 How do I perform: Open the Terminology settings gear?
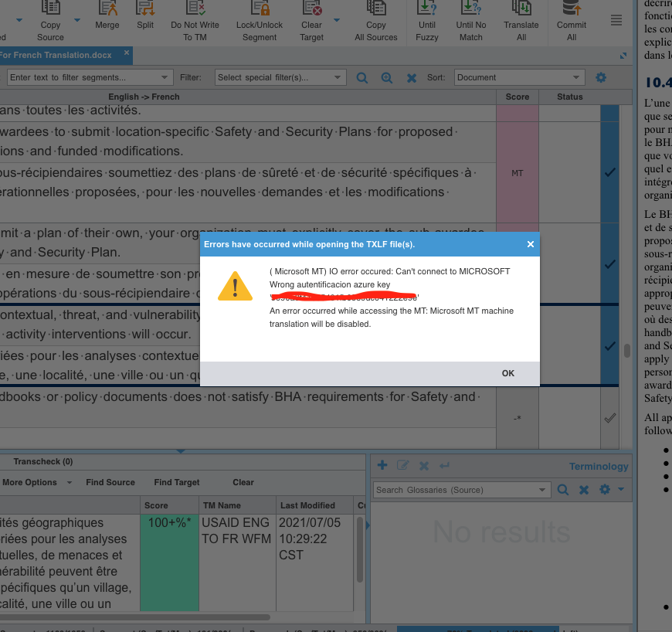605,489
